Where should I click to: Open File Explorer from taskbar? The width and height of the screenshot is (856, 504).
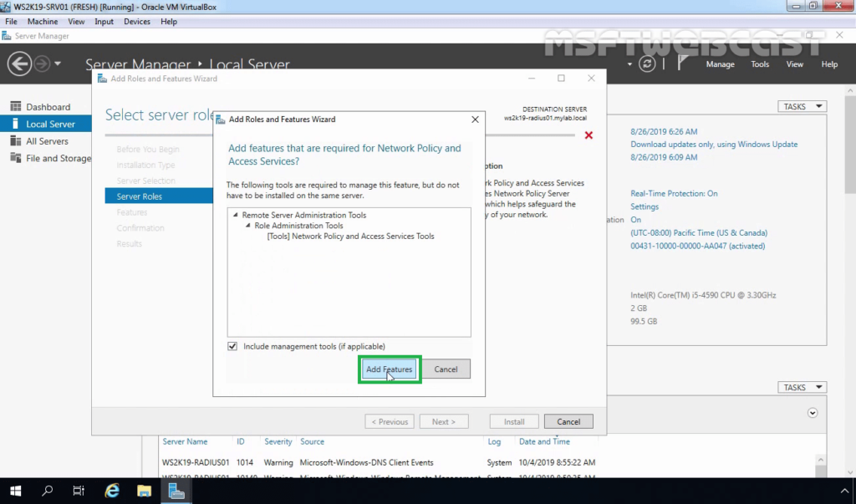144,491
